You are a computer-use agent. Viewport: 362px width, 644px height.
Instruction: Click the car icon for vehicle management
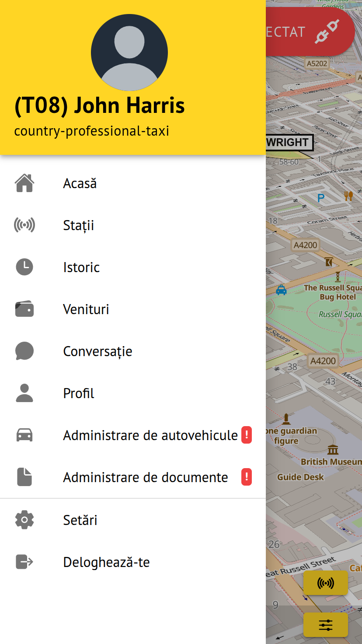click(x=24, y=435)
